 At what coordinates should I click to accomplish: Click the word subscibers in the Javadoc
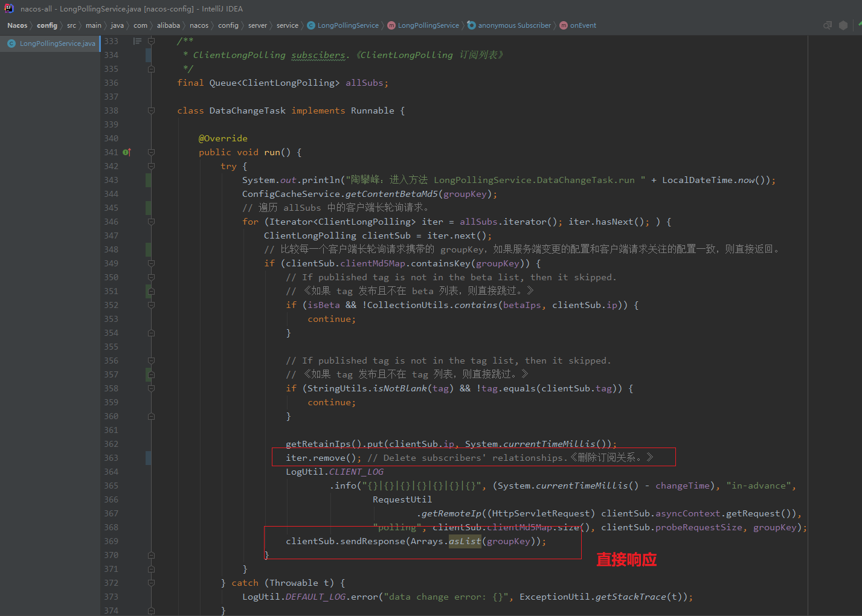(318, 55)
